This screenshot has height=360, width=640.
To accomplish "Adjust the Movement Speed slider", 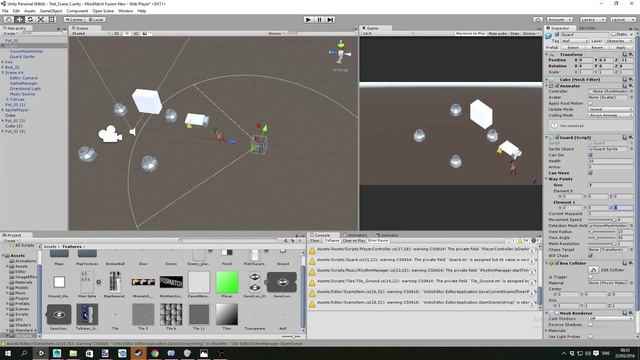I will (x=602, y=220).
